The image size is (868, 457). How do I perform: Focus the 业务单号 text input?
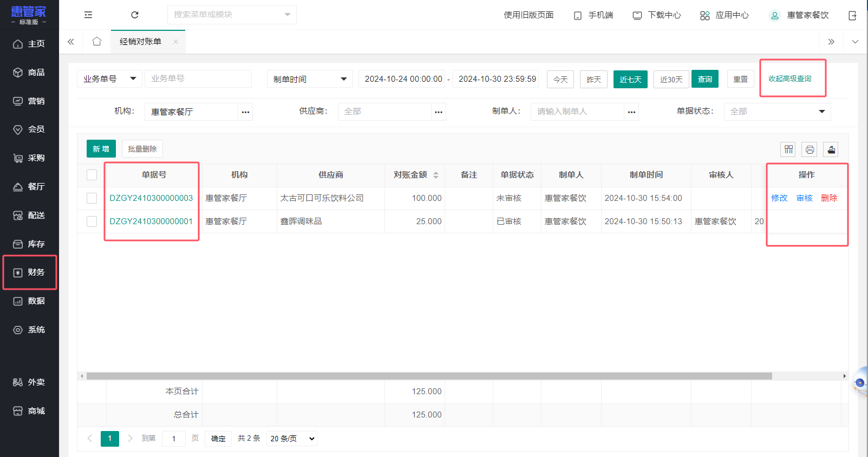[x=198, y=79]
